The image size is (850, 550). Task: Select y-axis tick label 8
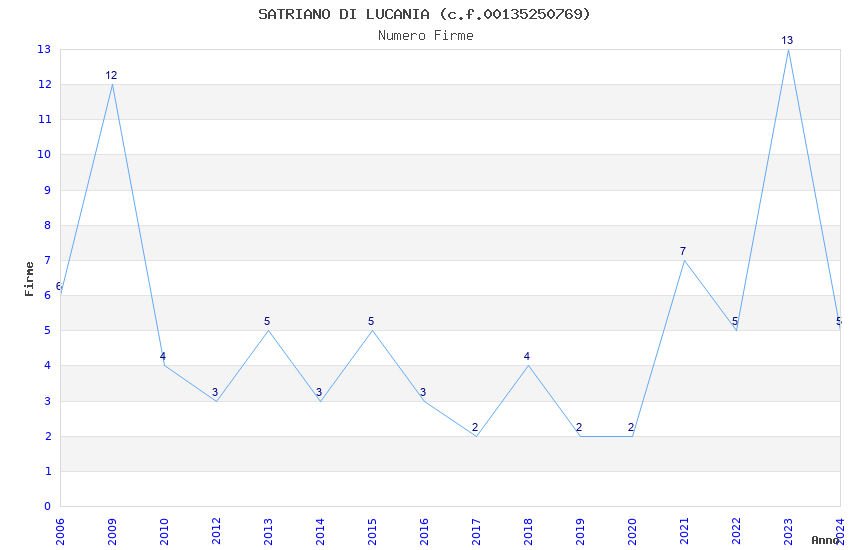(x=48, y=225)
